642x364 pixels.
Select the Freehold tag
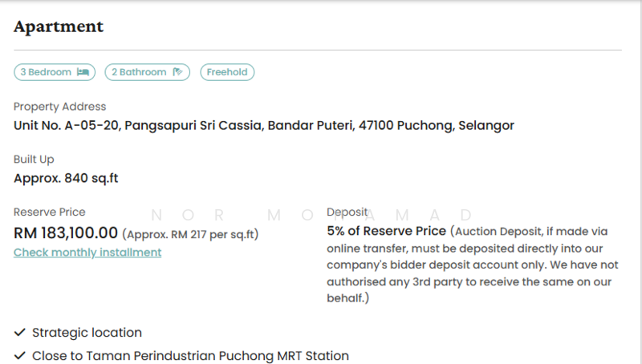227,72
